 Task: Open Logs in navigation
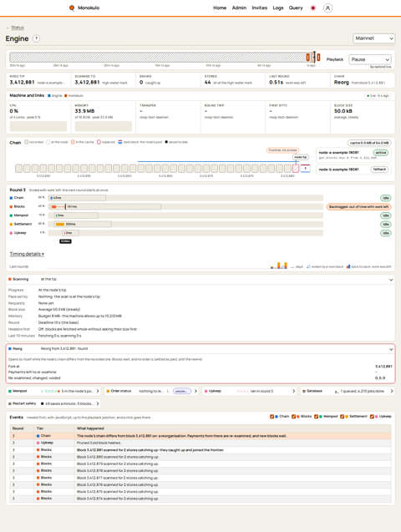tap(278, 8)
